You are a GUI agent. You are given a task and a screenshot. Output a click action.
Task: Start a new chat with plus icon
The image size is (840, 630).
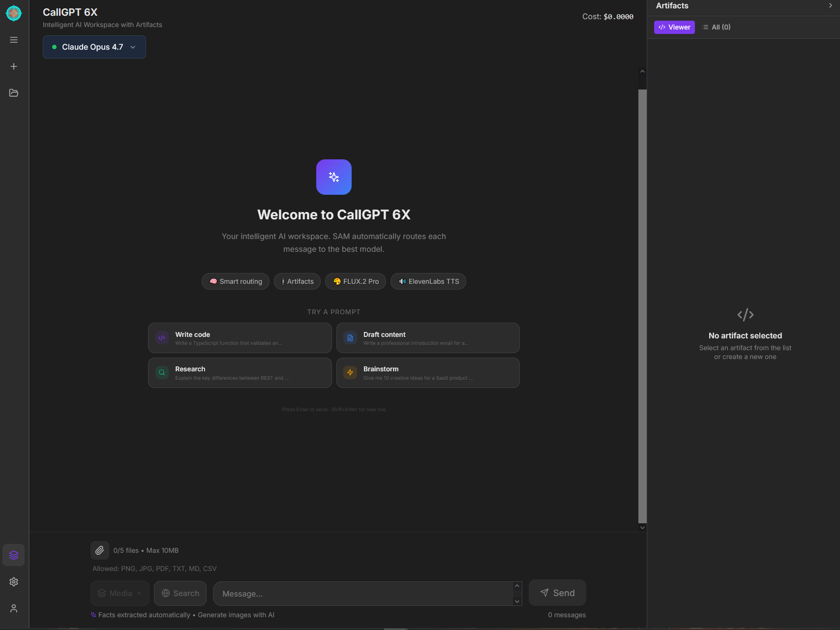point(14,66)
